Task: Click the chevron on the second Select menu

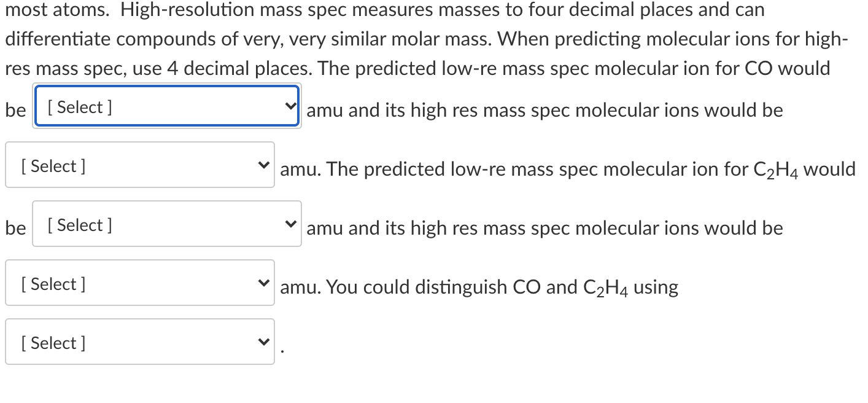Action: coord(264,165)
